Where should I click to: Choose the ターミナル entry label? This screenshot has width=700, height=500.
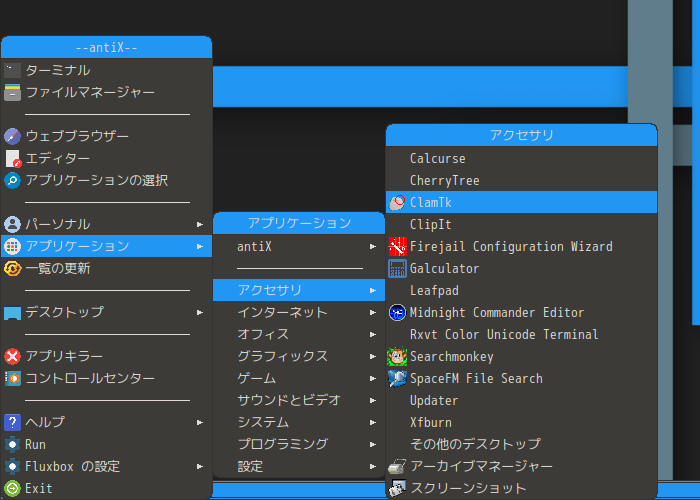[x=58, y=71]
